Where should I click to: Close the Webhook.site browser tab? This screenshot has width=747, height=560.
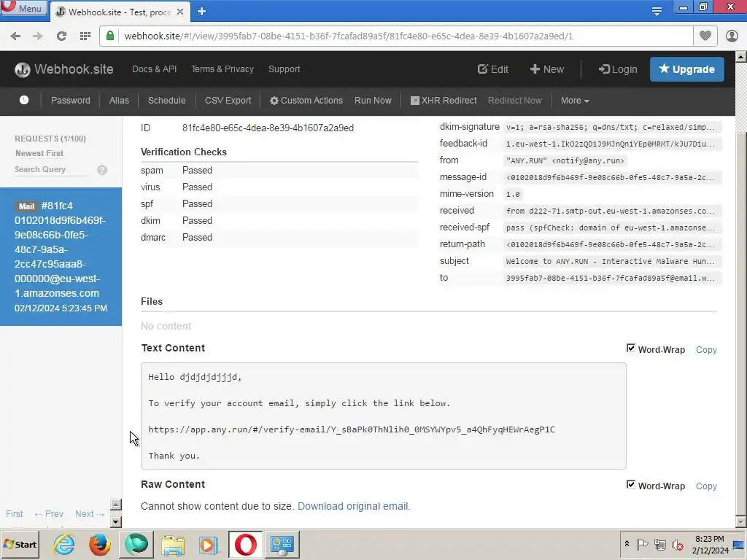pos(180,12)
